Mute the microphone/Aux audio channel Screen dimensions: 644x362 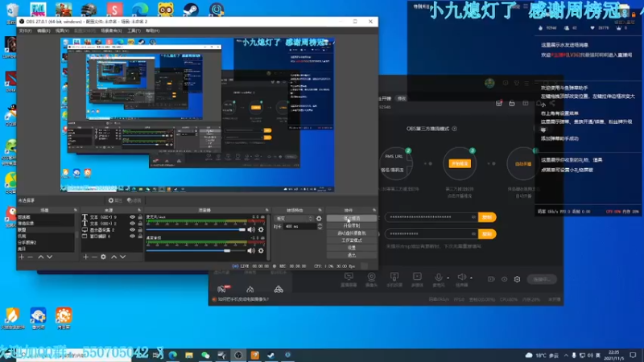(x=251, y=230)
